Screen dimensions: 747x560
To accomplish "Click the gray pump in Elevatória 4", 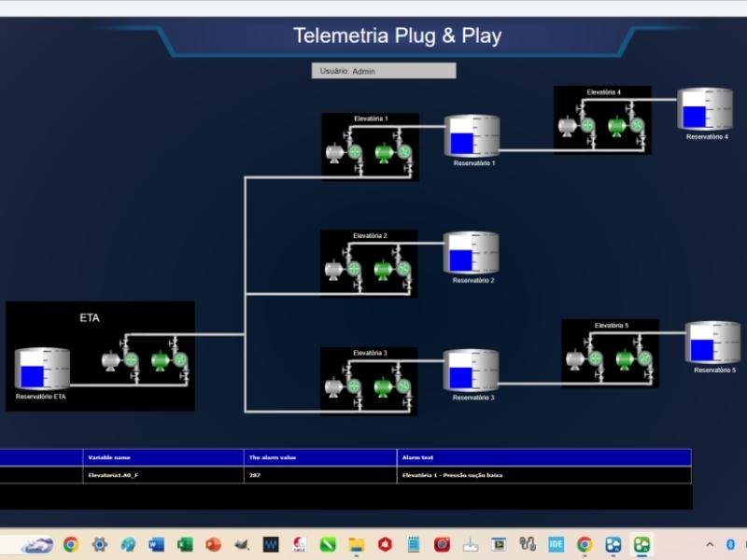I will click(x=566, y=125).
